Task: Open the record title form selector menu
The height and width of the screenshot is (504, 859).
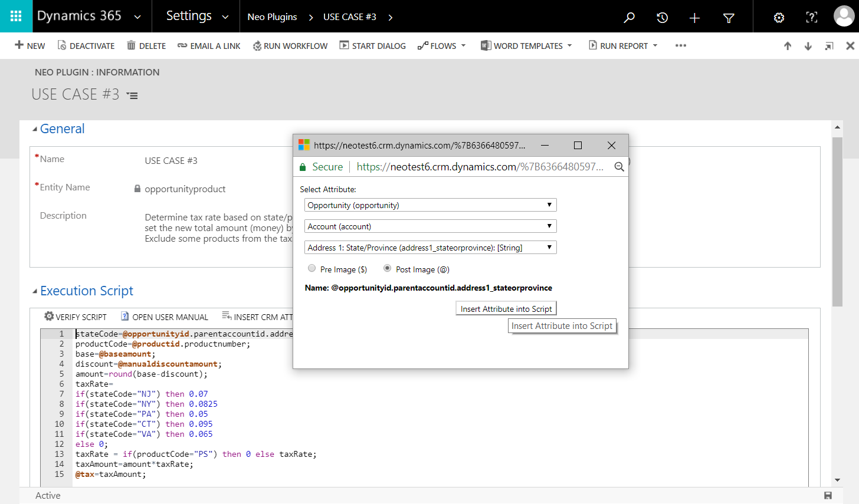Action: coord(133,95)
